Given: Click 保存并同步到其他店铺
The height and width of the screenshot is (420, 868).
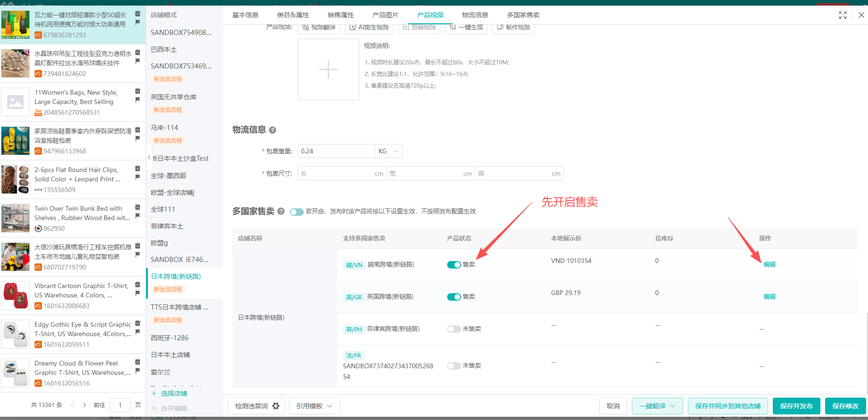Looking at the screenshot, I should click(x=728, y=406).
